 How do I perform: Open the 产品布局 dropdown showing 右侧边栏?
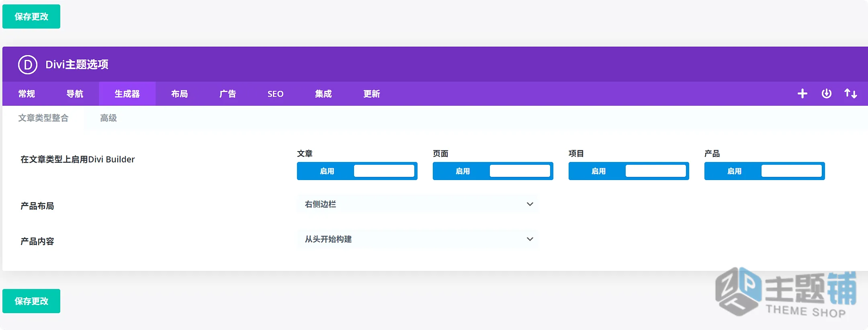pyautogui.click(x=417, y=204)
